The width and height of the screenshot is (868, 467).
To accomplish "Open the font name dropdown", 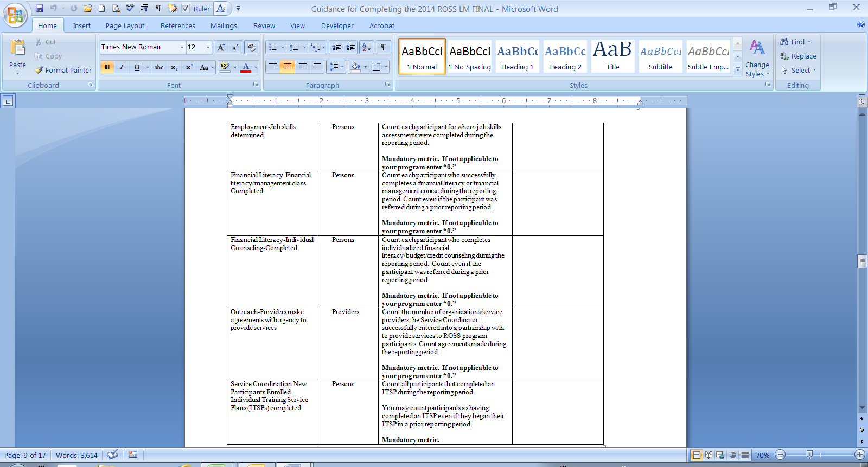I will pyautogui.click(x=182, y=47).
